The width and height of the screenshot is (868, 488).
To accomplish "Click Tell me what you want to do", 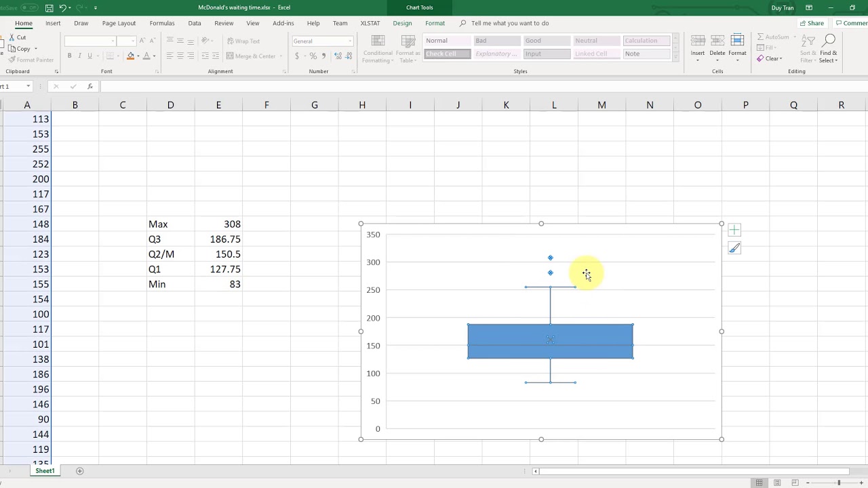I will coord(510,23).
